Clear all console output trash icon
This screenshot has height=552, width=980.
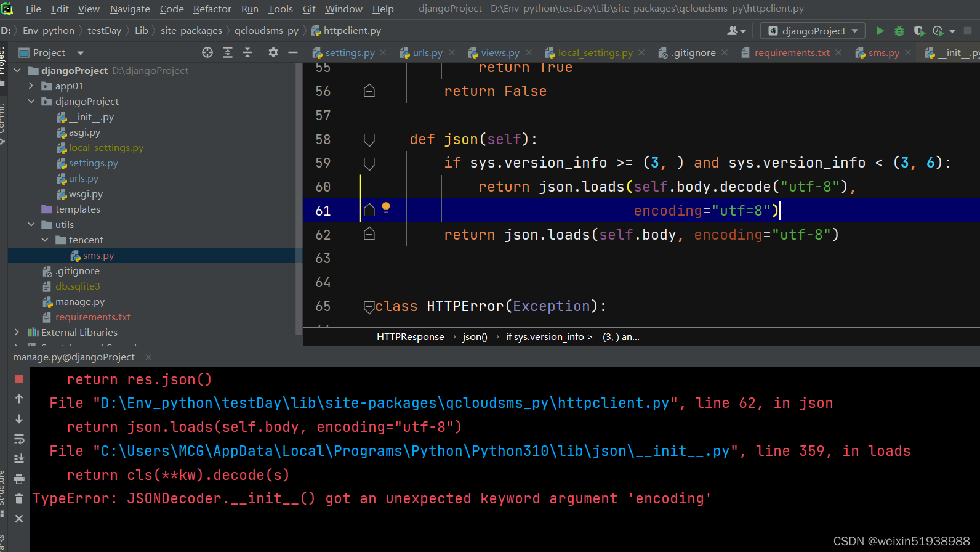coord(19,498)
